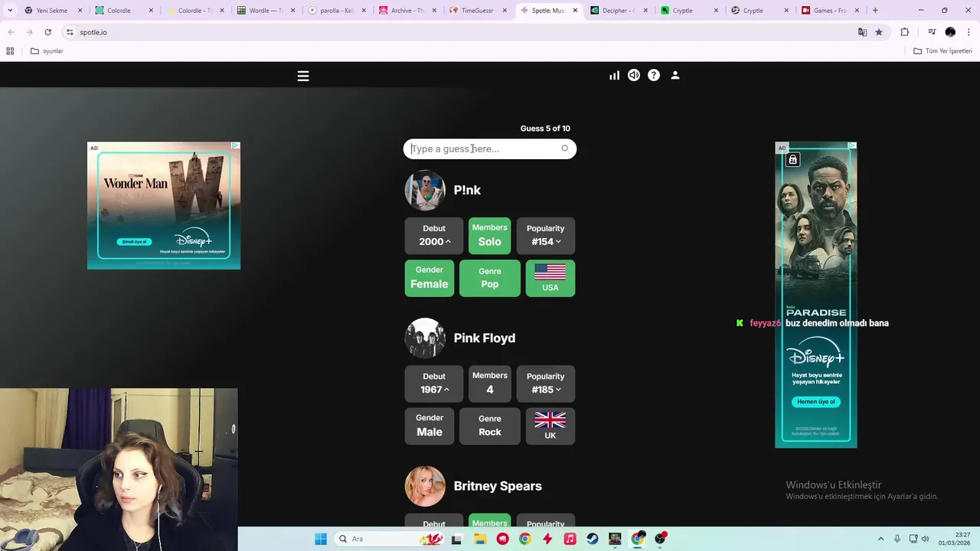This screenshot has width=980, height=551.
Task: Click 'Şimdi üye ol' in Wonder Man ad
Action: coord(134,242)
